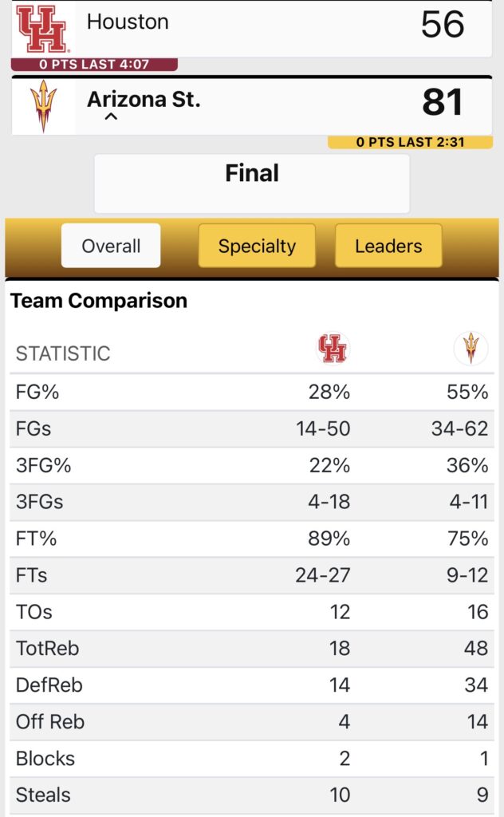Click the Arizona 0 PTS LAST 2:31 banner

[410, 142]
